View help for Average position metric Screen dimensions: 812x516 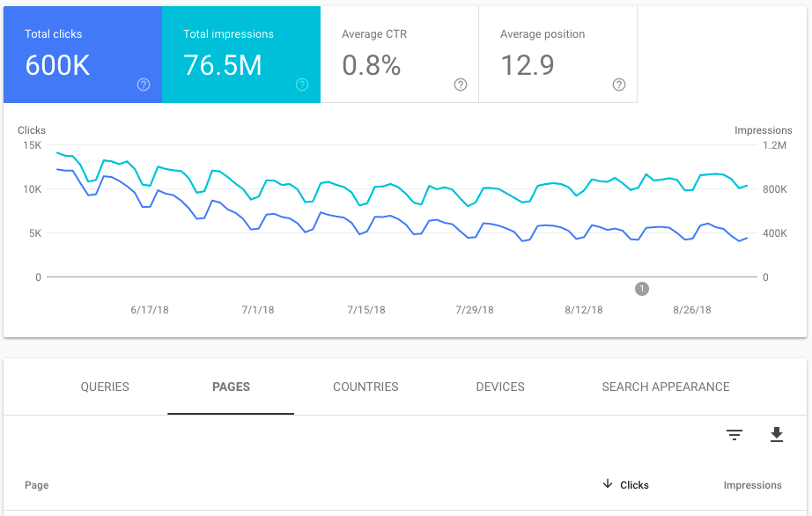coord(618,85)
